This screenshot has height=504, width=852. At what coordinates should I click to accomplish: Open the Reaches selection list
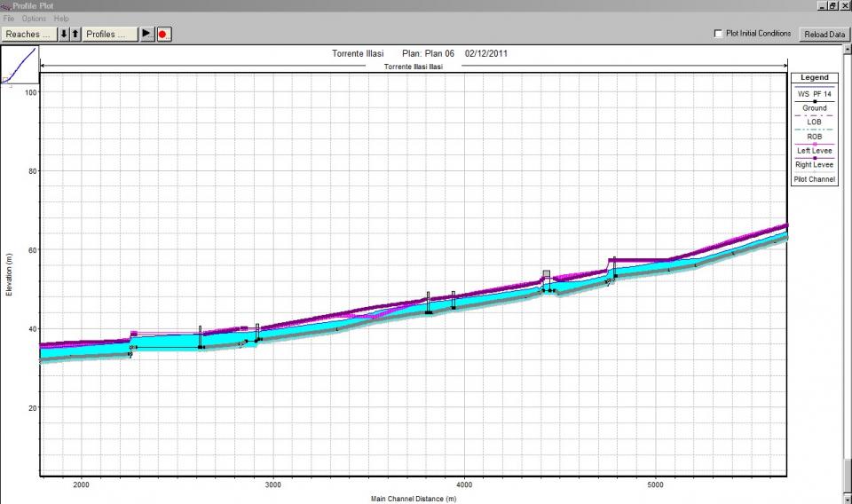point(28,34)
